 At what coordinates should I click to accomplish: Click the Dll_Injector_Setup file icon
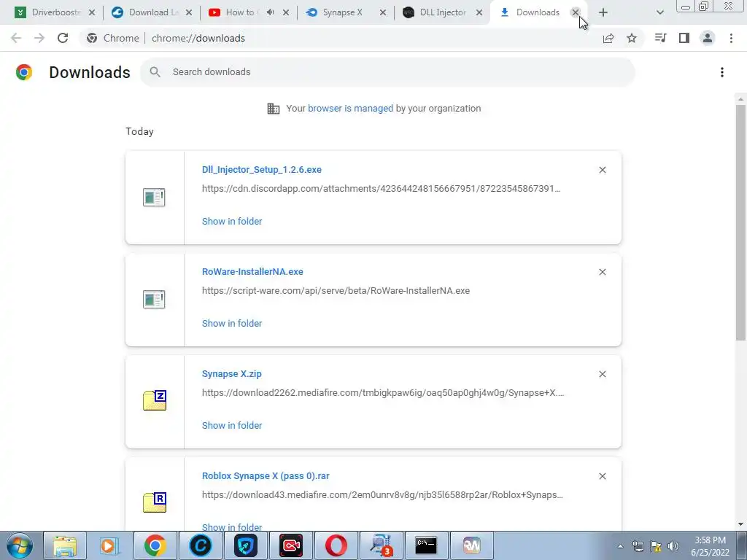click(154, 197)
